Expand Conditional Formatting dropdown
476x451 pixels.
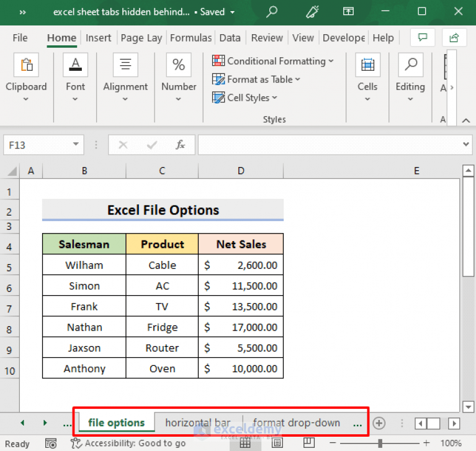point(331,61)
